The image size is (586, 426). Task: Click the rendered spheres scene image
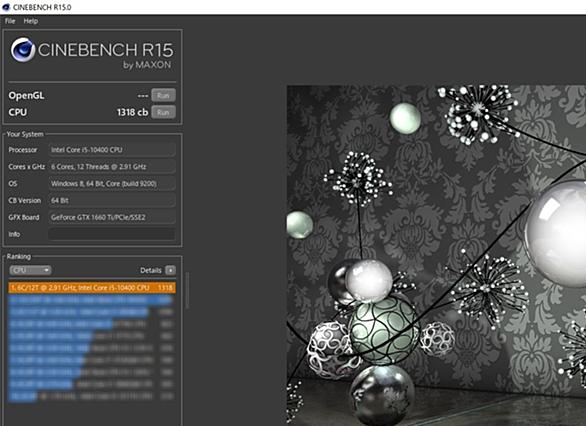pyautogui.click(x=436, y=256)
